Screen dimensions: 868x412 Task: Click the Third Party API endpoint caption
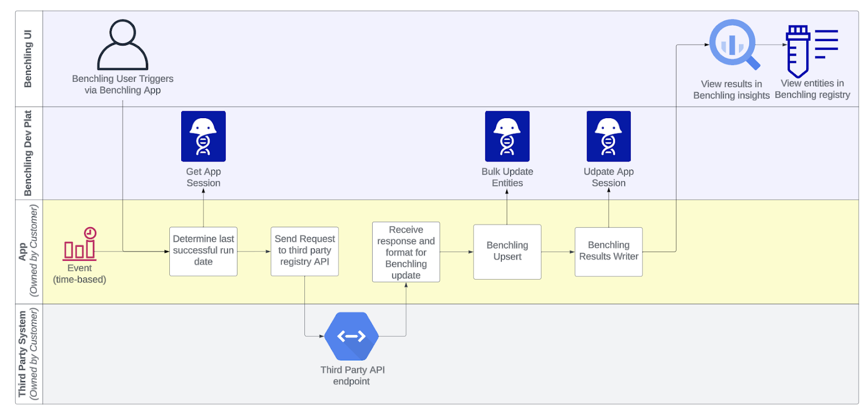(x=352, y=375)
